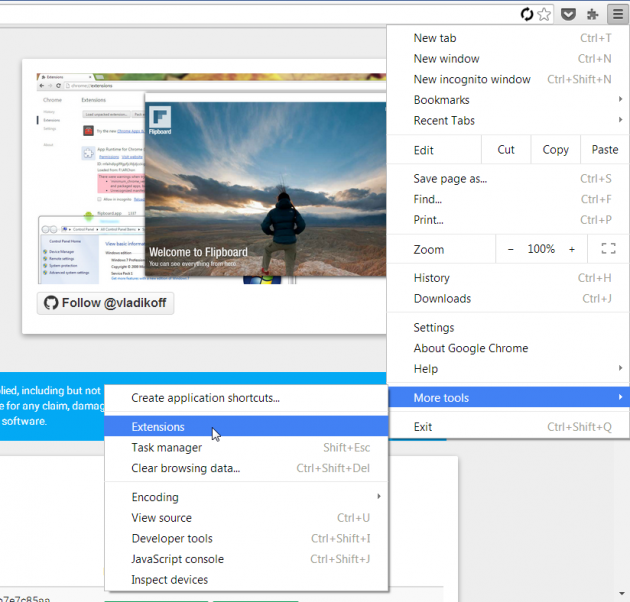630x602 pixels.
Task: Toggle fullscreen mode icon in Zoom row
Action: click(608, 249)
